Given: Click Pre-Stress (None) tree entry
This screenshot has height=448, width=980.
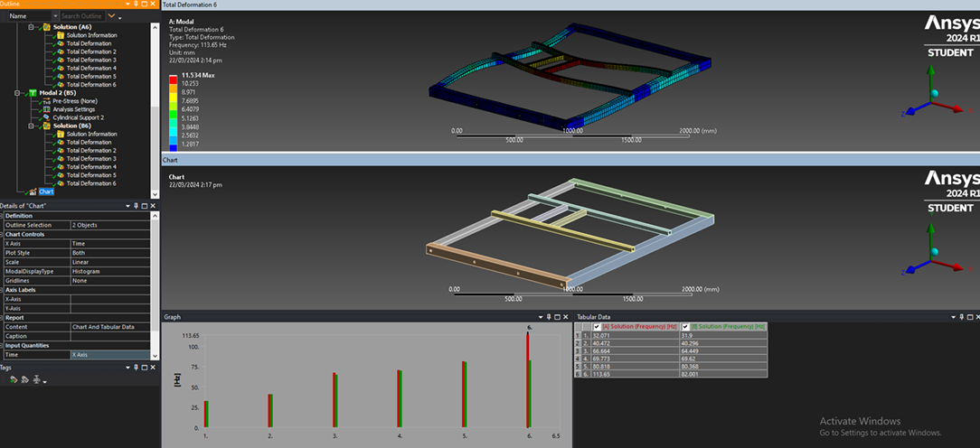Looking at the screenshot, I should (74, 101).
